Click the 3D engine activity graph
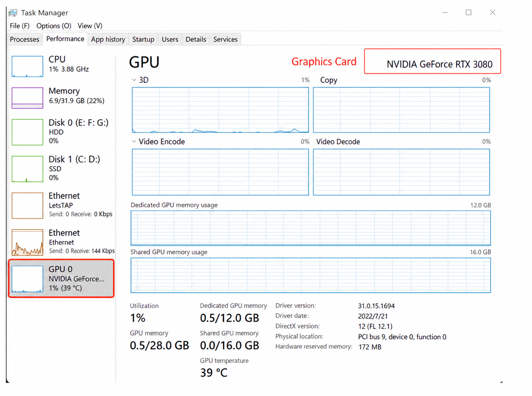The width and height of the screenshot is (532, 396). pyautogui.click(x=220, y=110)
